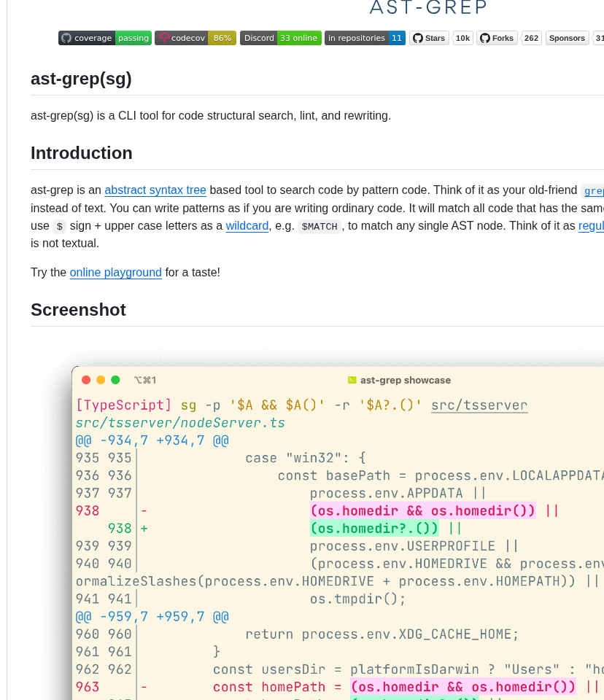Click the ast-grep(sg) heading

point(81,79)
